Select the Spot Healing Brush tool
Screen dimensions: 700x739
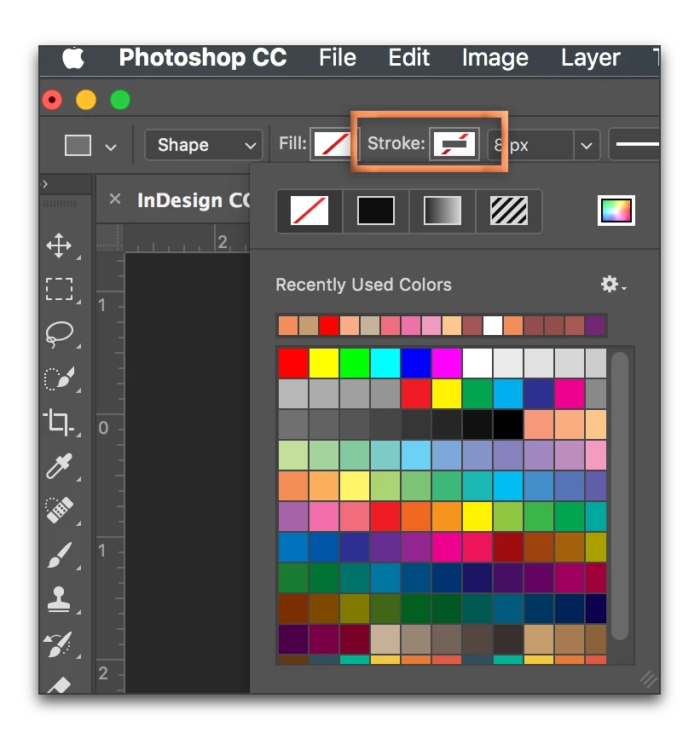pyautogui.click(x=59, y=510)
